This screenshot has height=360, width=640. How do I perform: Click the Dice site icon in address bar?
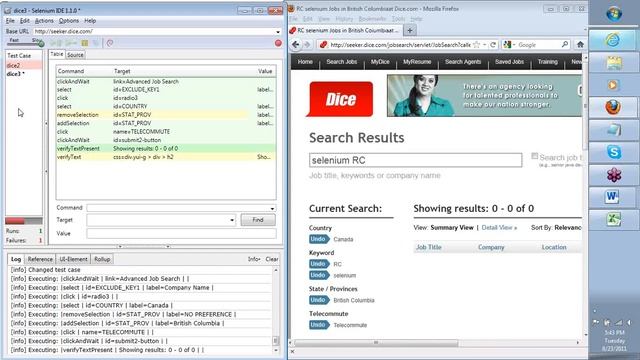point(323,44)
